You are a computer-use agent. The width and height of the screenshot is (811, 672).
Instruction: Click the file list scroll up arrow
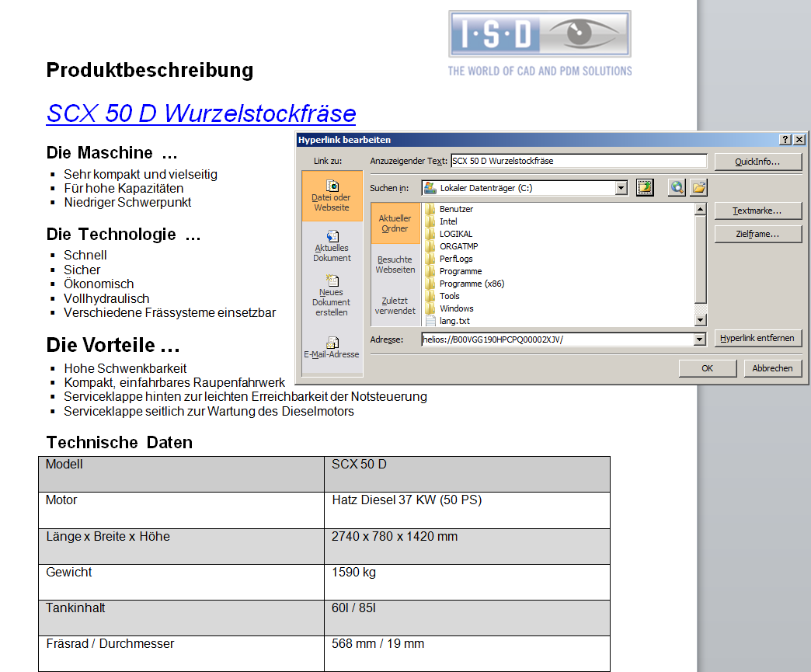(x=701, y=210)
